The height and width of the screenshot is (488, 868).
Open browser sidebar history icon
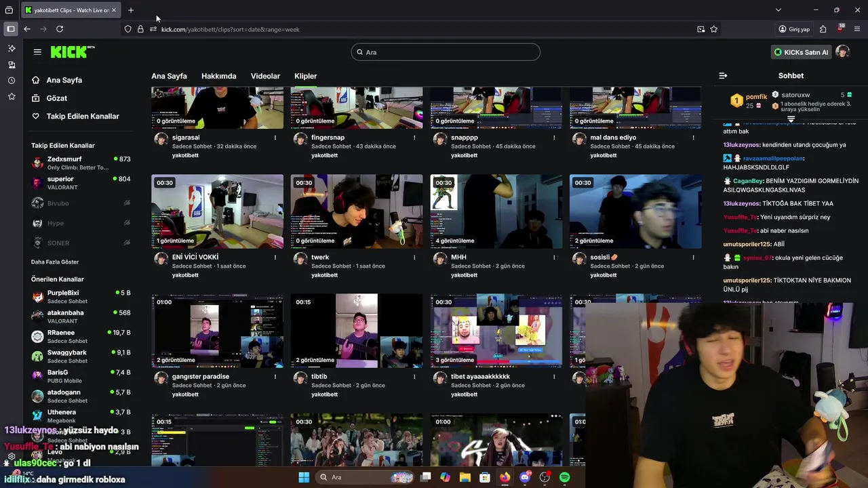click(12, 81)
